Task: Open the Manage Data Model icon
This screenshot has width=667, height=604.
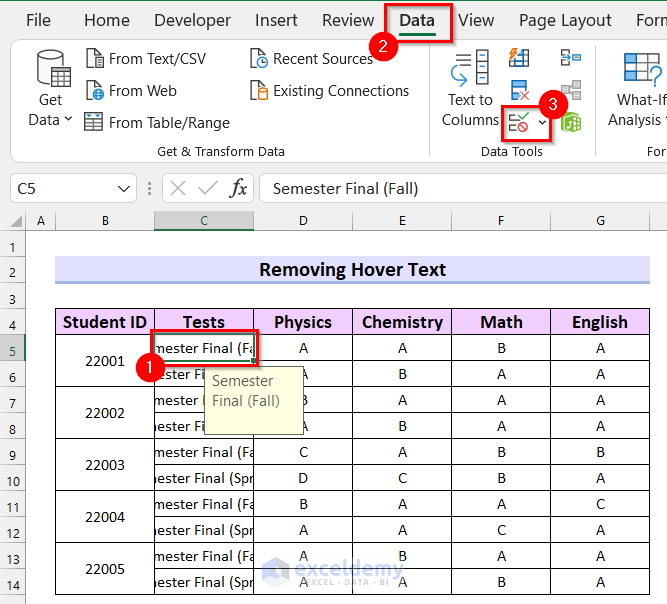Action: pyautogui.click(x=571, y=123)
